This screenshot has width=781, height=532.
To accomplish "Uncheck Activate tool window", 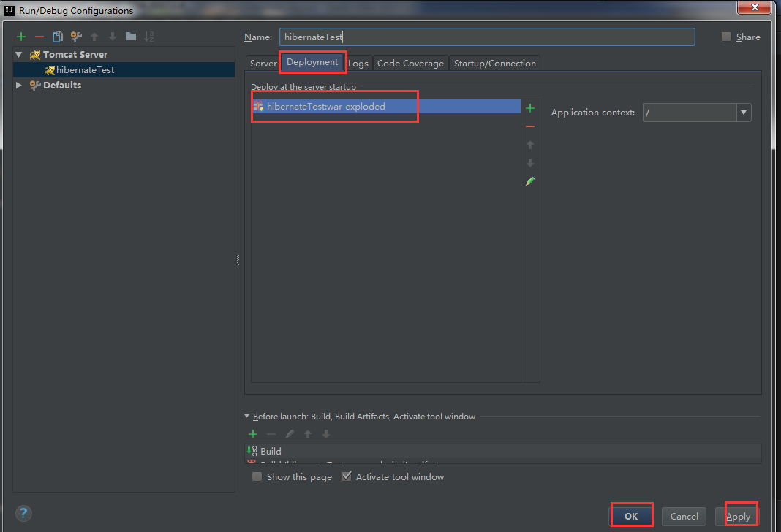I will point(346,476).
